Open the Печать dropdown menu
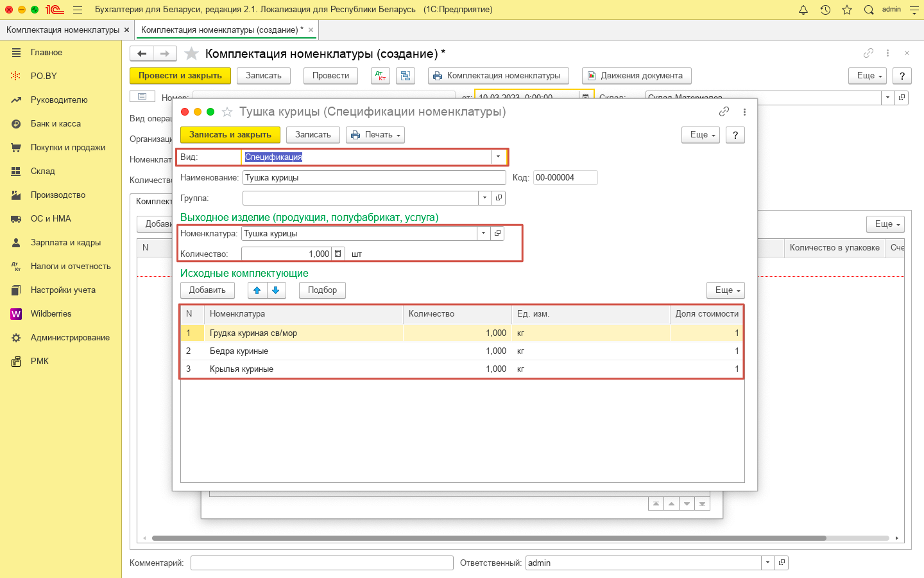Image resolution: width=924 pixels, height=578 pixels. click(375, 135)
